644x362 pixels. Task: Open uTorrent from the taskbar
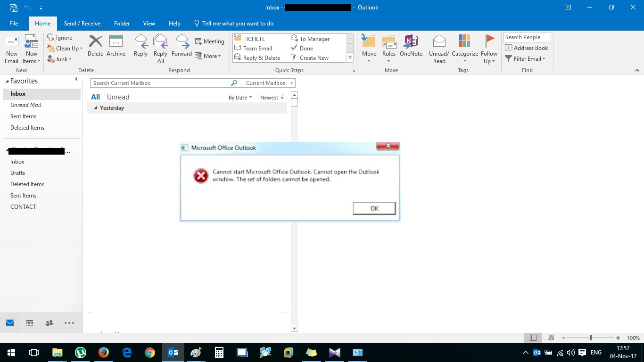coord(81,352)
